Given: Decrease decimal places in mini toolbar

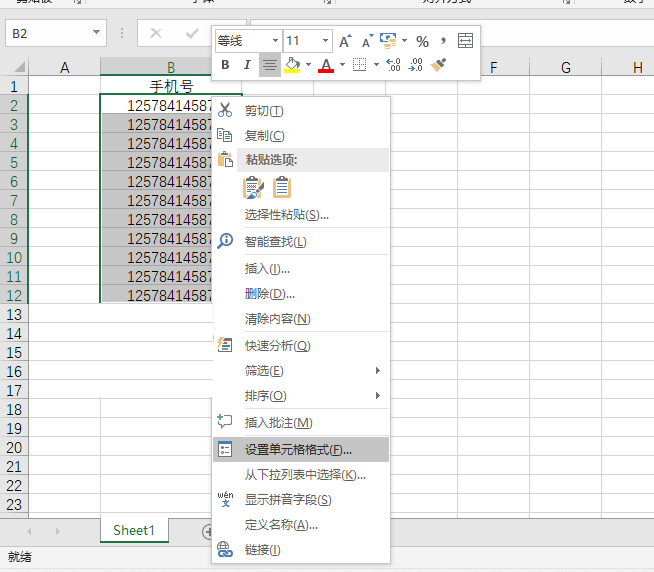Looking at the screenshot, I should [x=415, y=65].
